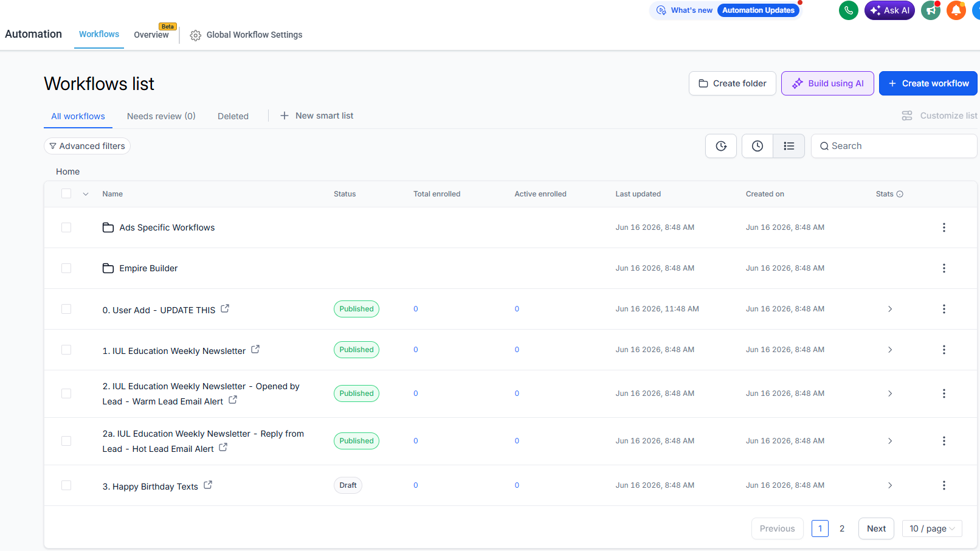Select the Deleted tab
The width and height of the screenshot is (980, 551).
point(233,116)
